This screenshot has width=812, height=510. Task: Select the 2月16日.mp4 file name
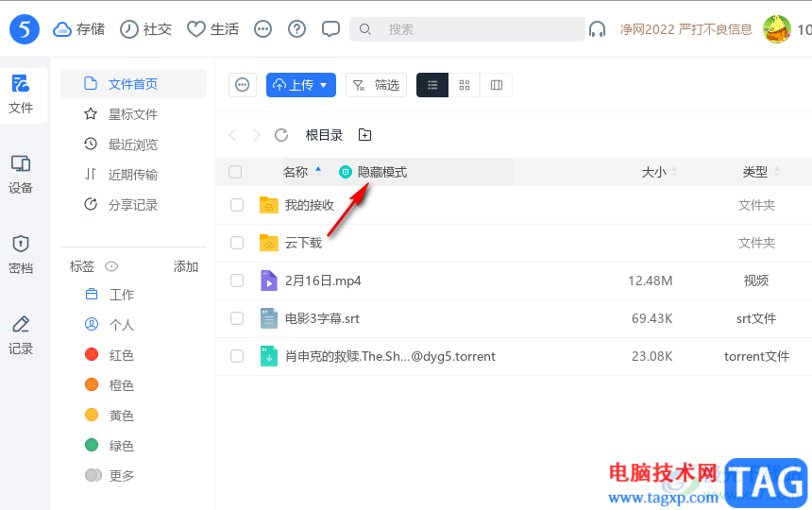[x=323, y=280]
